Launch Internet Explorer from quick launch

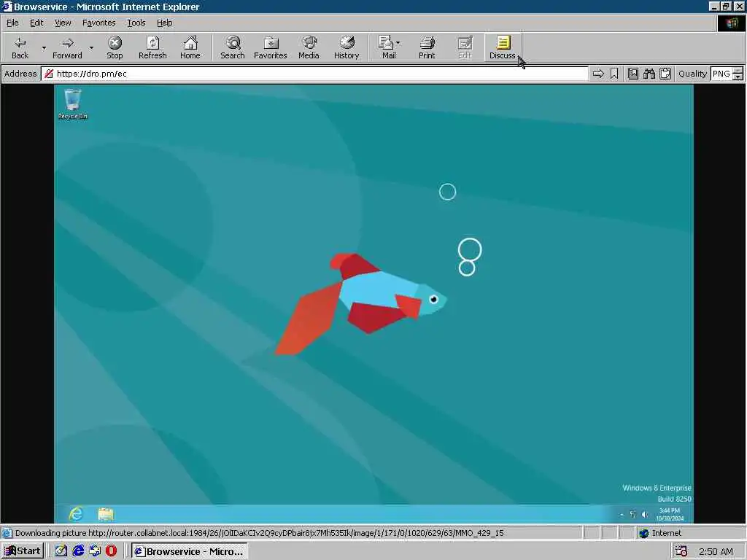(78, 551)
